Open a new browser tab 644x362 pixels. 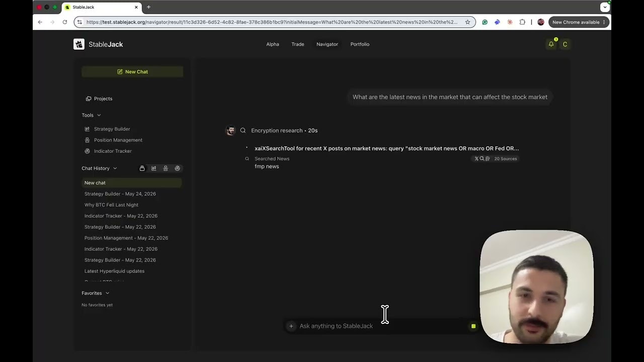point(148,7)
